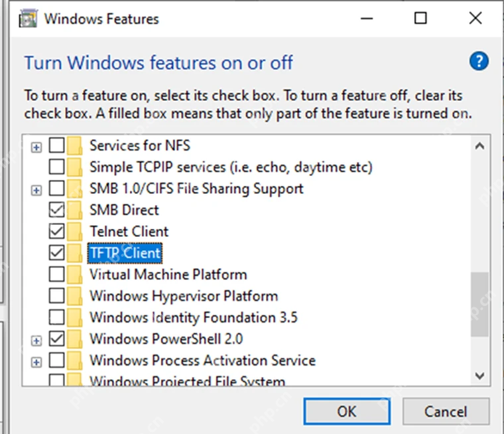
Task: Minimize the Windows Features window
Action: (x=367, y=18)
